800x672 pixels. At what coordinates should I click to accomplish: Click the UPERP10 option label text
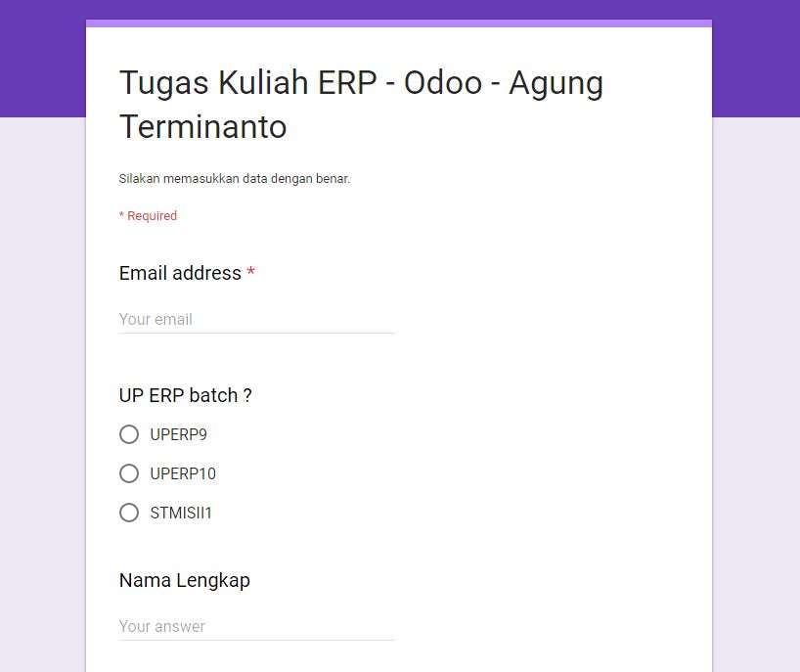pos(183,474)
